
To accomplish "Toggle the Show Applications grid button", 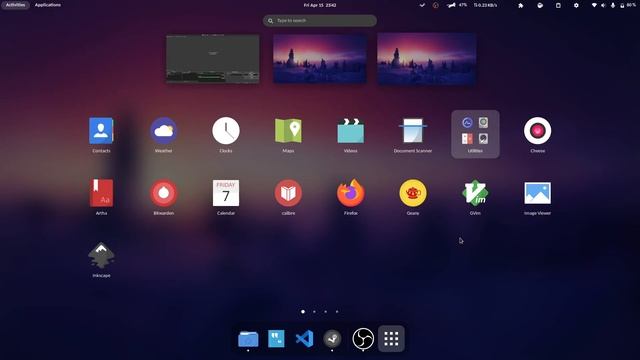I will 391,339.
